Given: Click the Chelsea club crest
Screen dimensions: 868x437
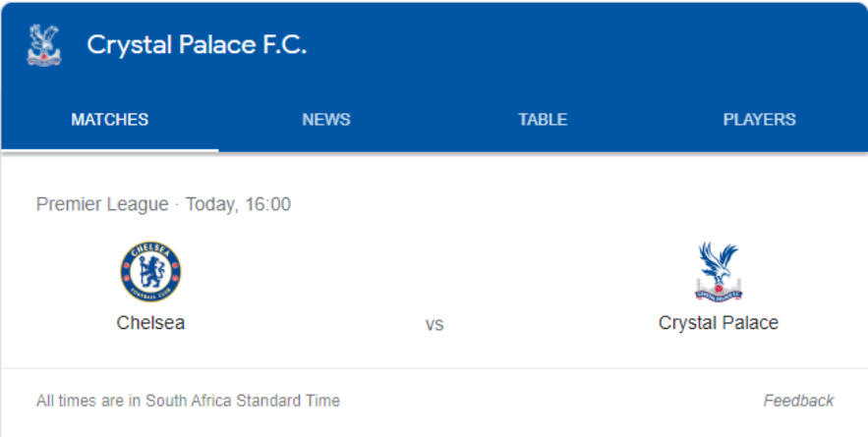Looking at the screenshot, I should (150, 272).
